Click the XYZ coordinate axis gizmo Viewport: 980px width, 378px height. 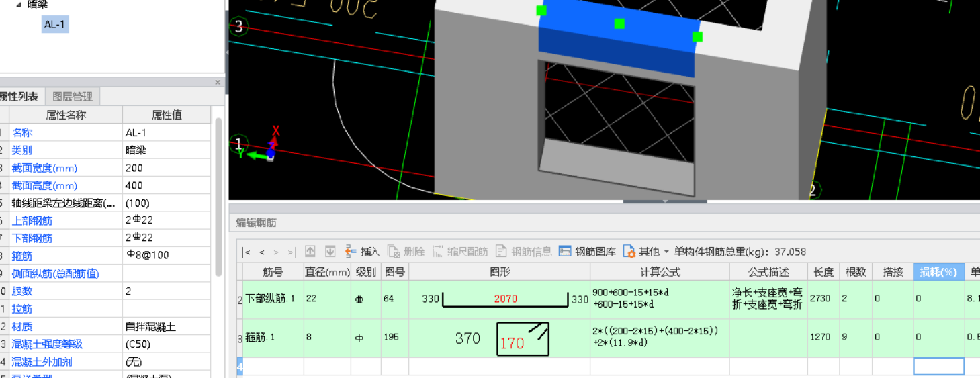pyautogui.click(x=264, y=144)
